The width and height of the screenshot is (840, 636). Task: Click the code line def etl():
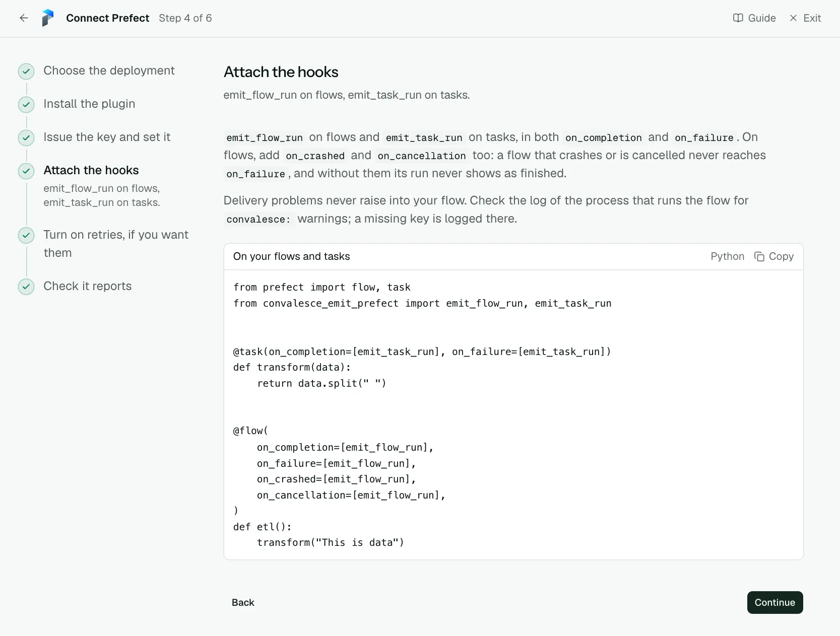click(x=263, y=527)
